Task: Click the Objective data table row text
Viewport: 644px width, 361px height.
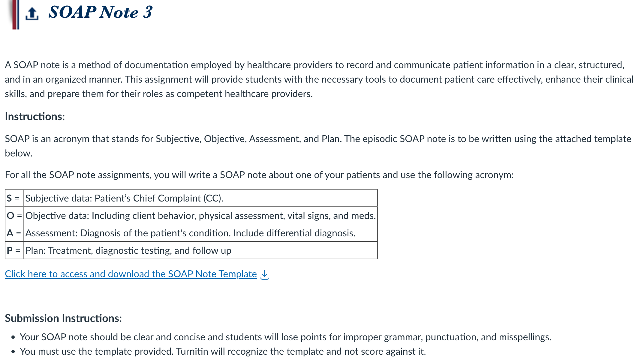Action: pyautogui.click(x=200, y=216)
